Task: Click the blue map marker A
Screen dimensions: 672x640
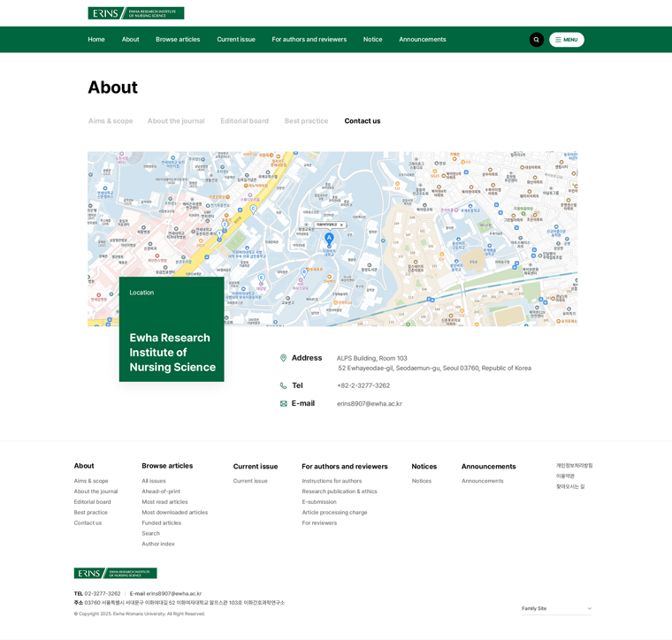Action: click(x=329, y=239)
